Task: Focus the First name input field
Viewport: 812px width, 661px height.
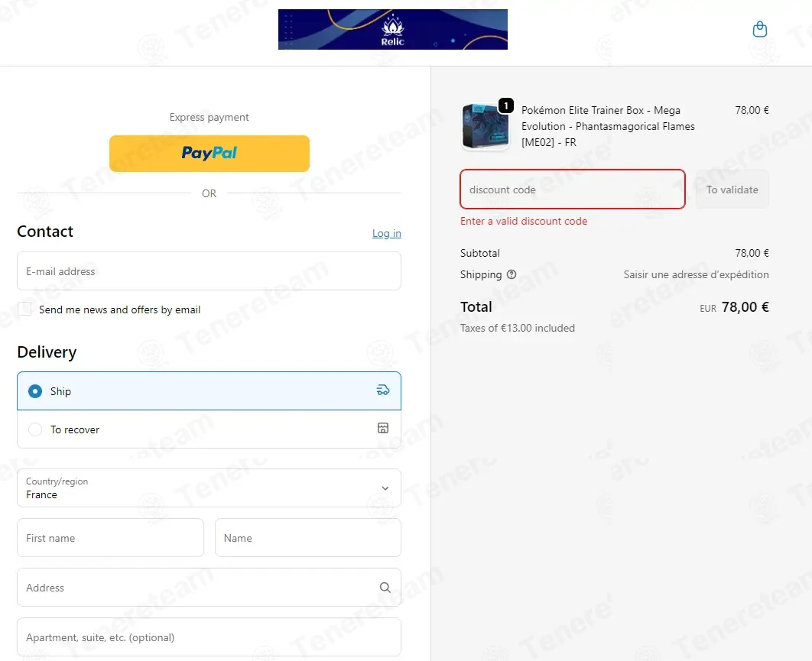Action: click(x=110, y=538)
